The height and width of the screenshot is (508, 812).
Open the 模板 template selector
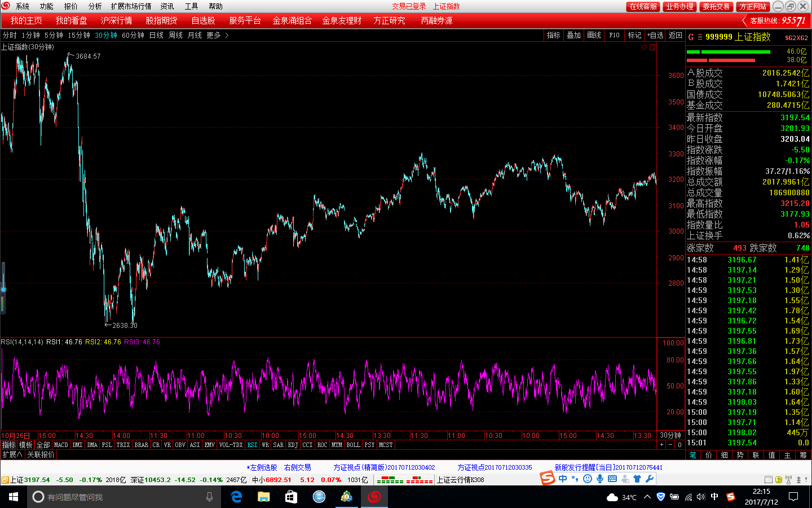[x=26, y=445]
